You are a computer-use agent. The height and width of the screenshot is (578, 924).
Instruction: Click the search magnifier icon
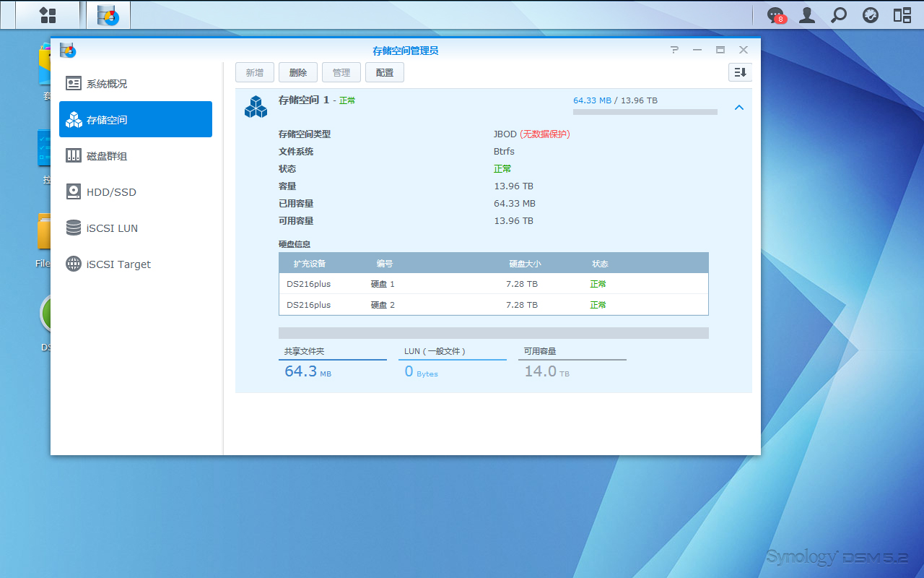click(839, 15)
